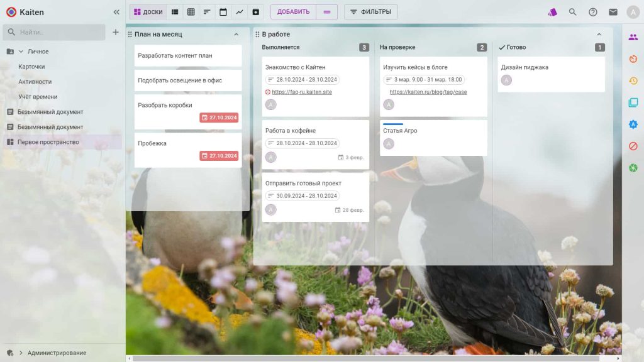Image resolution: width=644 pixels, height=362 pixels.
Task: Click Администрирование label in sidebar
Action: [x=57, y=353]
